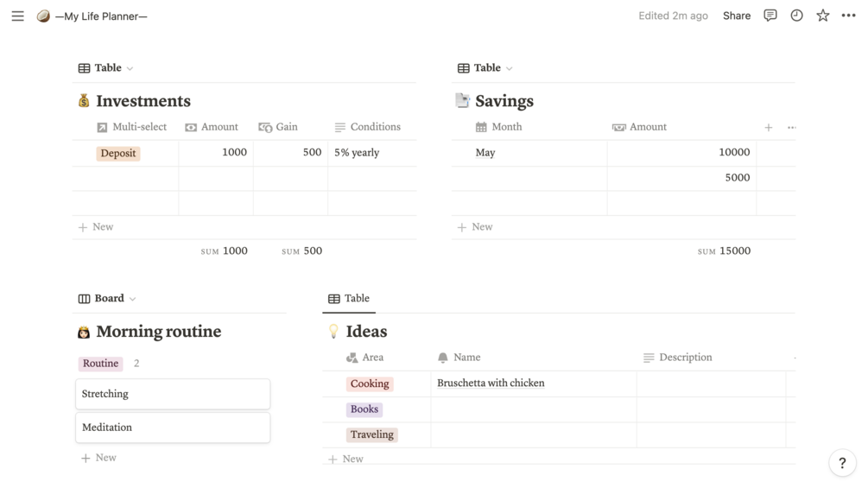Open the three-dot page options menu
The width and height of the screenshot is (868, 488).
(x=848, y=16)
